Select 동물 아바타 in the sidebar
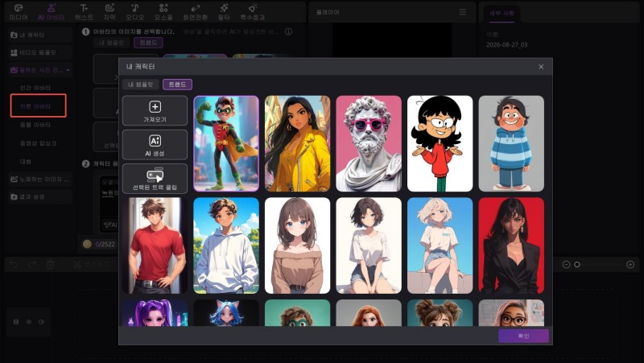The width and height of the screenshot is (644, 363). (35, 125)
